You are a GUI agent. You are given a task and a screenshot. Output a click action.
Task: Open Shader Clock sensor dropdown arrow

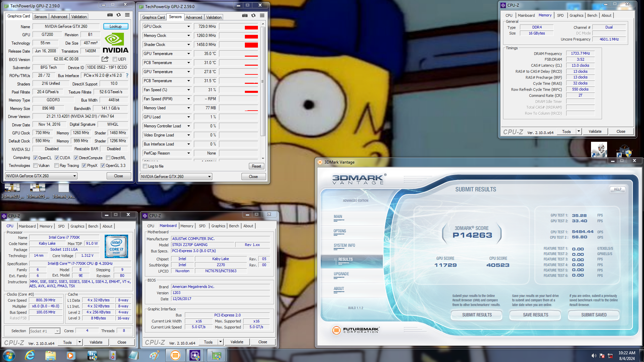[x=189, y=45]
